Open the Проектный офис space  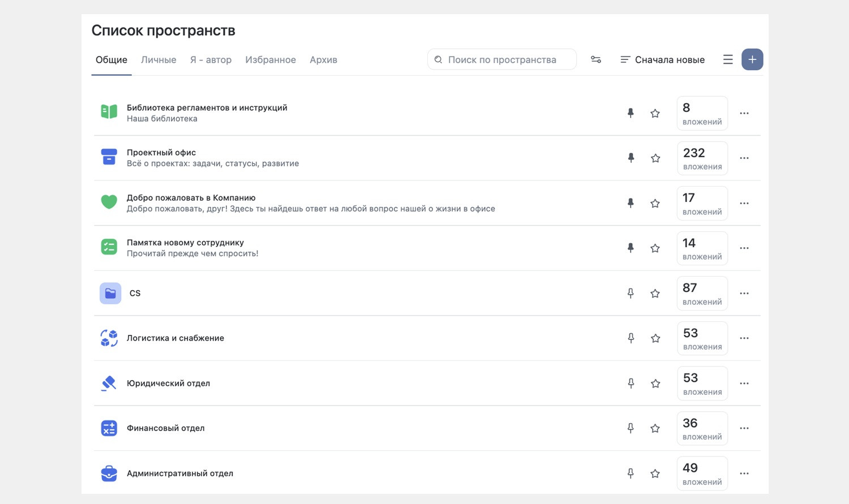pyautogui.click(x=161, y=152)
